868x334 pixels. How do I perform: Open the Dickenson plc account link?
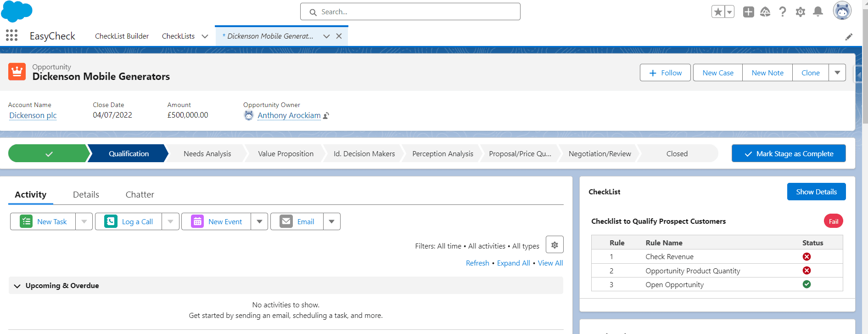point(33,115)
